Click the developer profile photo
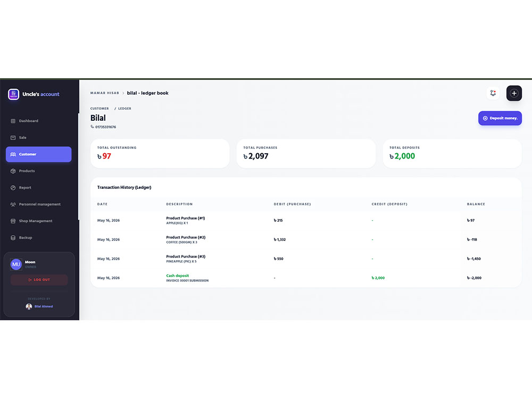The height and width of the screenshot is (399, 532). point(29,306)
